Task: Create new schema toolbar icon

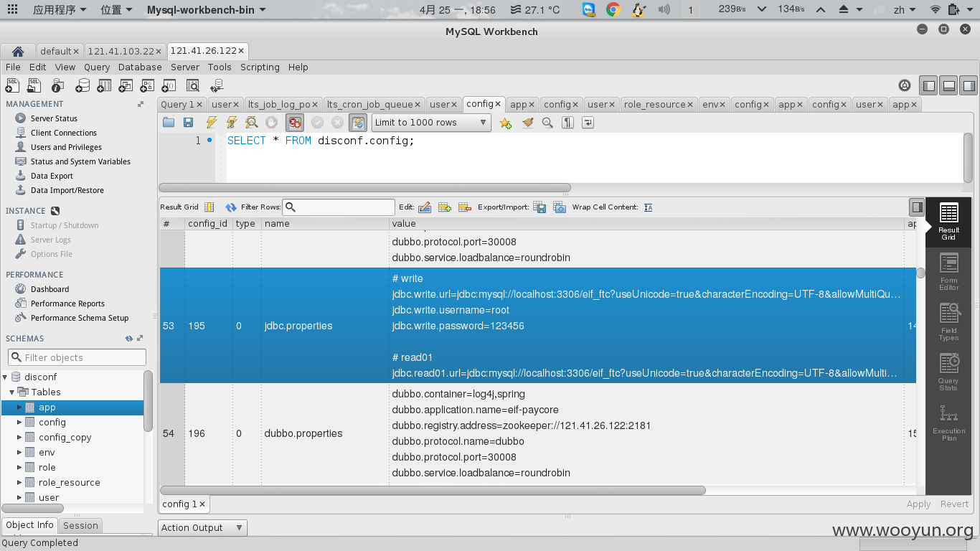Action: pyautogui.click(x=83, y=85)
